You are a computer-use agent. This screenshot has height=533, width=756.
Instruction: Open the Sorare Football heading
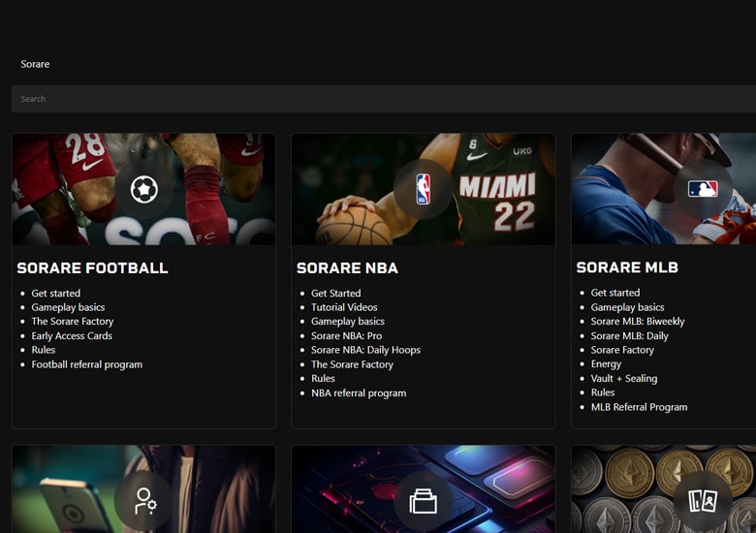(93, 267)
